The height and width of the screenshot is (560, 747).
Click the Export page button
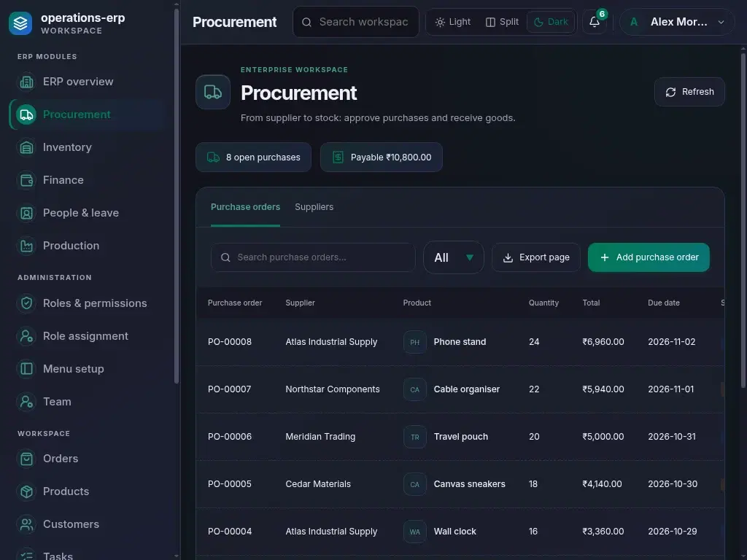(x=536, y=257)
